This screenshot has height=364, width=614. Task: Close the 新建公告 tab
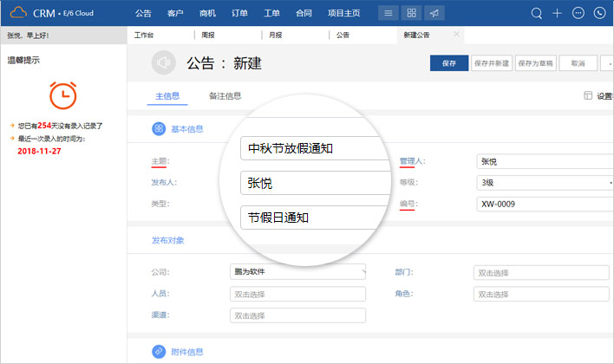pos(457,36)
